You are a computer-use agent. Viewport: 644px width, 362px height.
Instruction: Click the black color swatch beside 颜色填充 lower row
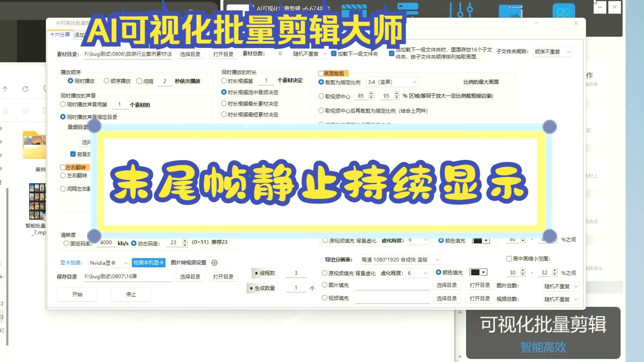(x=475, y=273)
